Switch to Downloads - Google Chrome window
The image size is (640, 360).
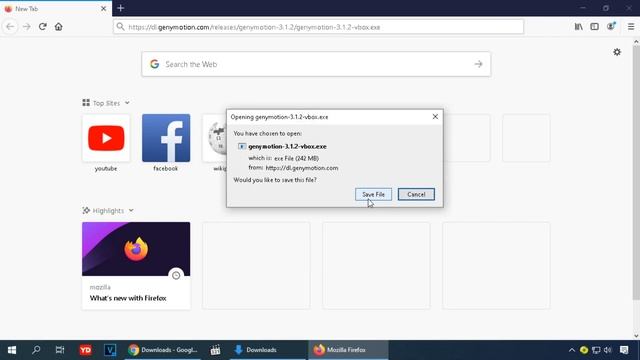point(163,350)
